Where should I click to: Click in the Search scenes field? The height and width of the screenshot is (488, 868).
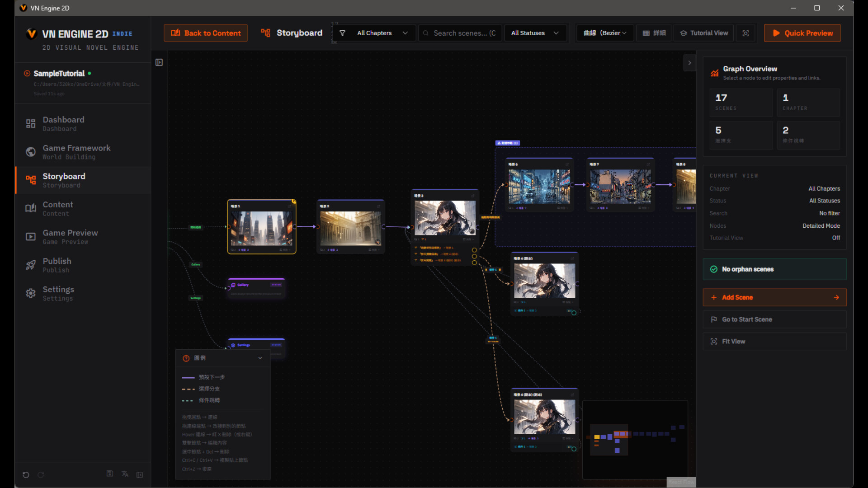point(460,33)
